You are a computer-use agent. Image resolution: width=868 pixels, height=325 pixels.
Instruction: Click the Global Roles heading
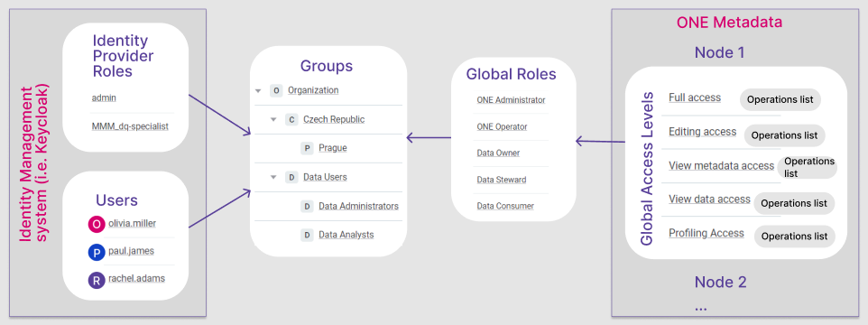(511, 74)
